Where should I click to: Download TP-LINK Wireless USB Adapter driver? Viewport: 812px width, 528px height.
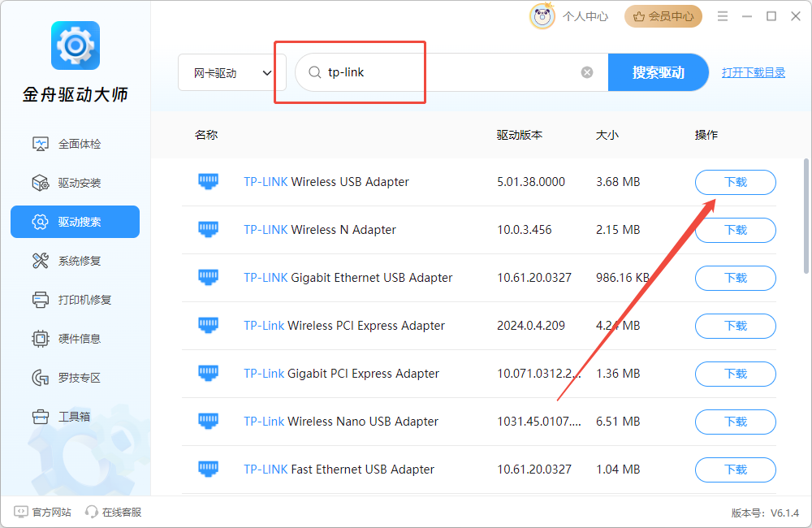click(736, 183)
